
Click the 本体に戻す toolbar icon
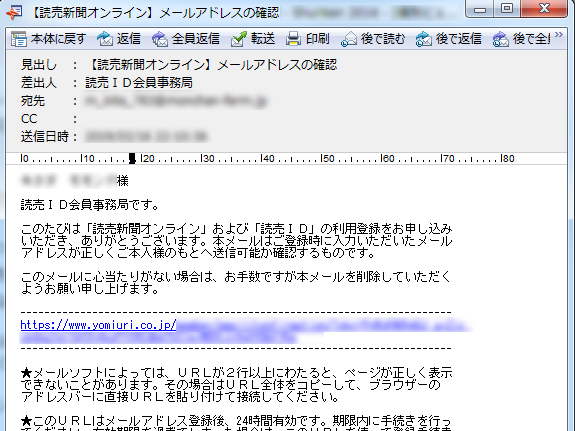pos(18,39)
